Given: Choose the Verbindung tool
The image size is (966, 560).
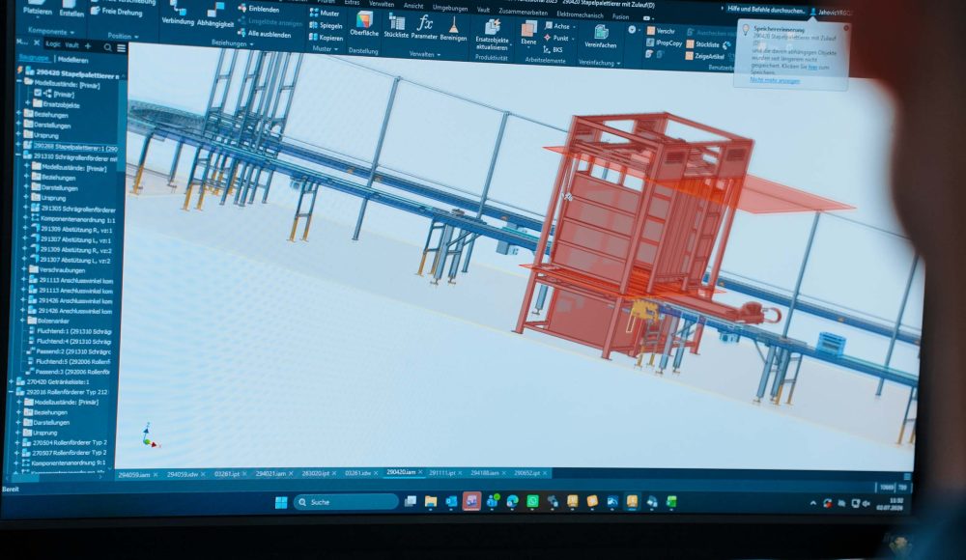Looking at the screenshot, I should 178,14.
